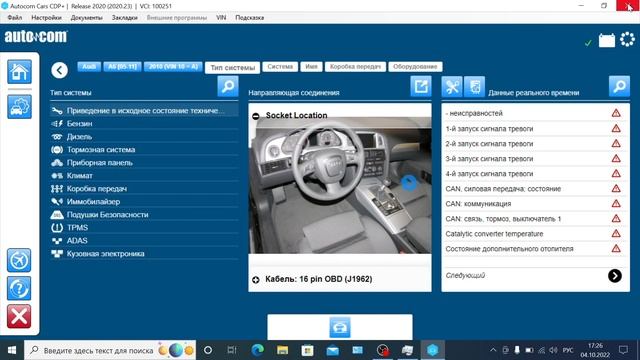The height and width of the screenshot is (360, 640).
Task: Click the A6 model breadcrumb button
Action: 122,67
